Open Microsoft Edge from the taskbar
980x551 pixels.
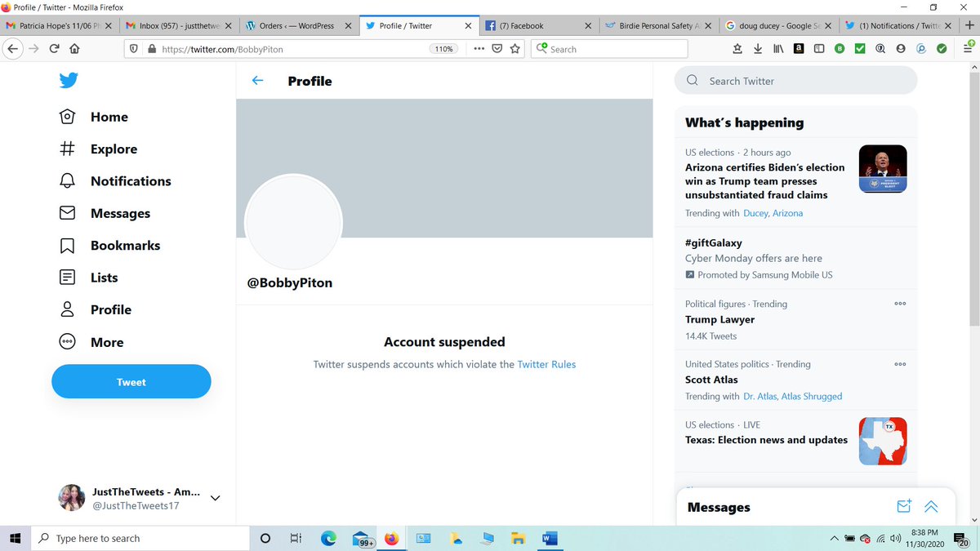328,539
